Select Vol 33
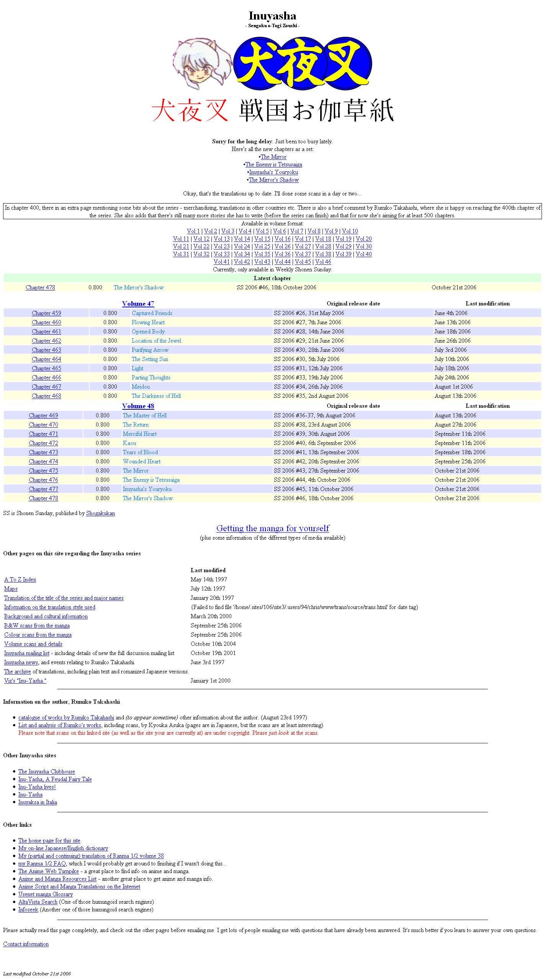The image size is (545, 980). point(222,254)
